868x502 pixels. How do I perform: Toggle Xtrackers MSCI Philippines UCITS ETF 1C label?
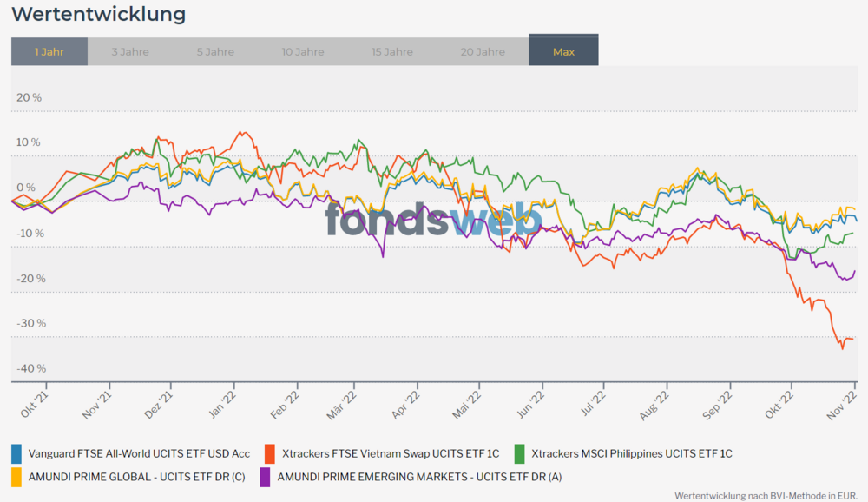(632, 453)
